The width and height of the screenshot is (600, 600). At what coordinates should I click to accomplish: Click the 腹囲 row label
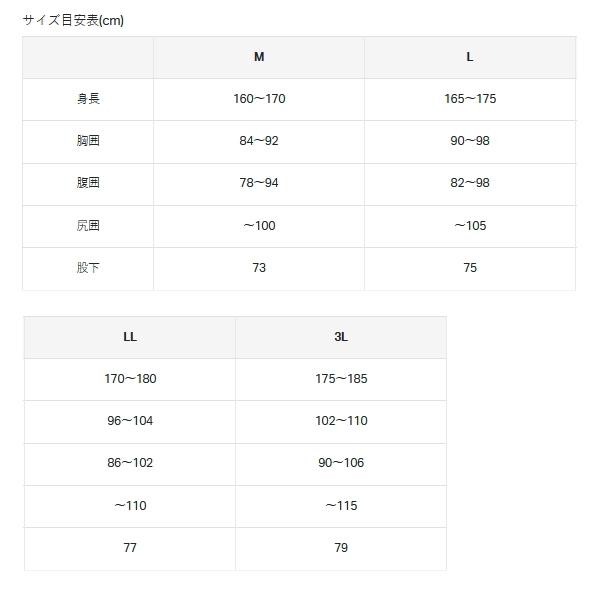[88, 183]
